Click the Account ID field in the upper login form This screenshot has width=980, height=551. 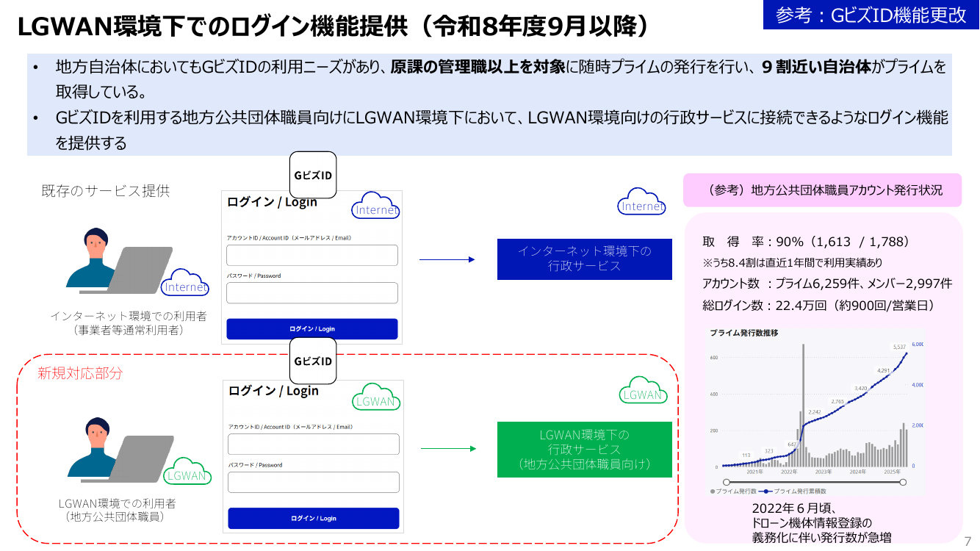click(x=312, y=255)
